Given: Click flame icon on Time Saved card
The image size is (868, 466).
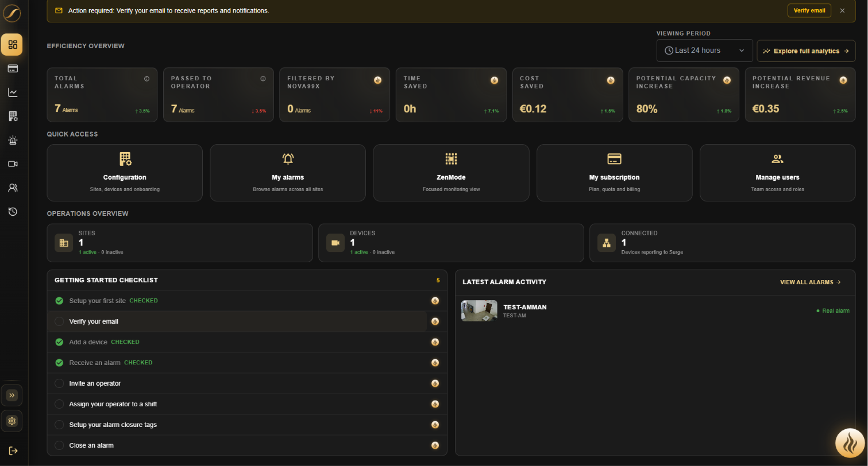Looking at the screenshot, I should [x=494, y=80].
